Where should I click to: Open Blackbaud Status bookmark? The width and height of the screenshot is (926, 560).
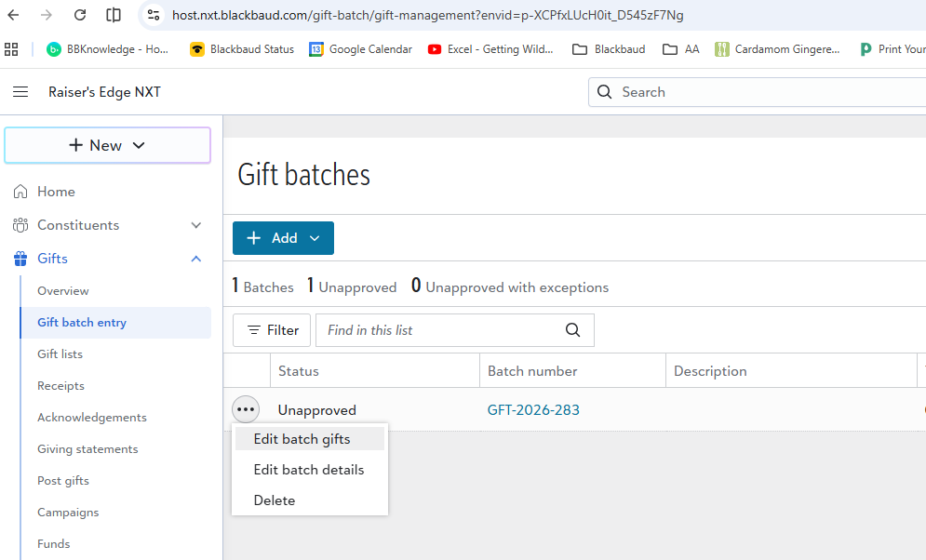pyautogui.click(x=242, y=49)
